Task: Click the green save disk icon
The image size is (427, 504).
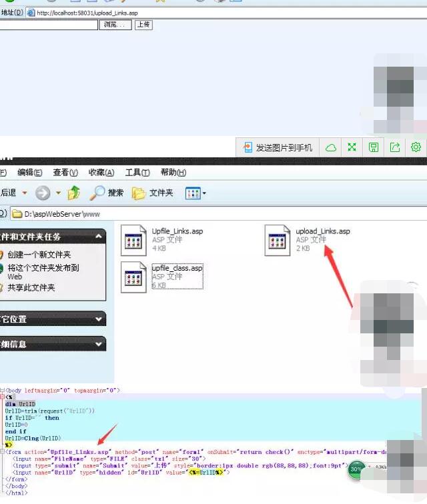Action: tap(373, 147)
